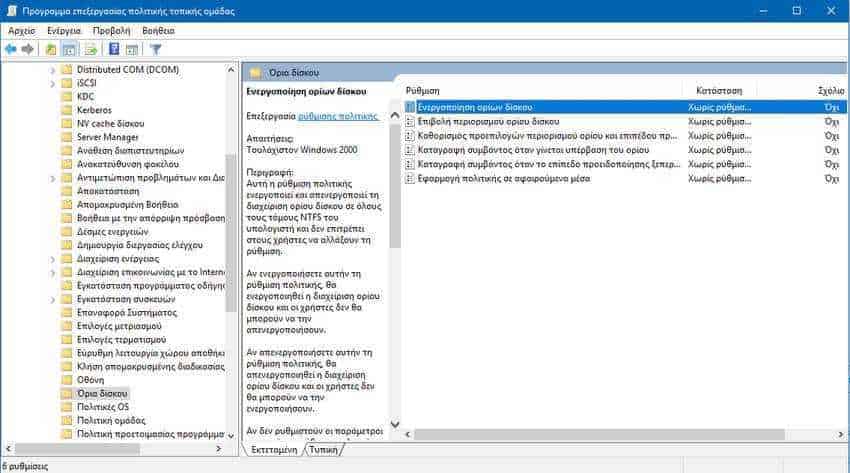Click the policy icon of Ενεργοποίηση ορίων δίσκου row
The height and width of the screenshot is (473, 850).
tap(410, 107)
